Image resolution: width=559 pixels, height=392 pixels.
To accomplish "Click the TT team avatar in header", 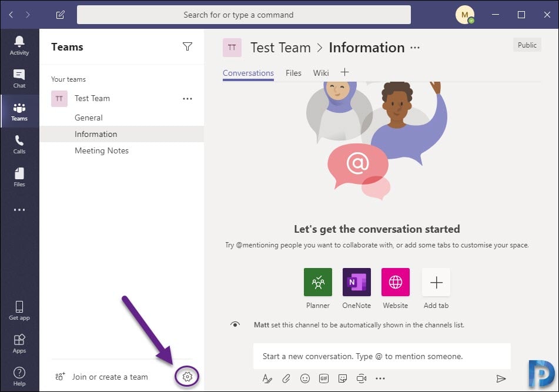I will (x=232, y=48).
